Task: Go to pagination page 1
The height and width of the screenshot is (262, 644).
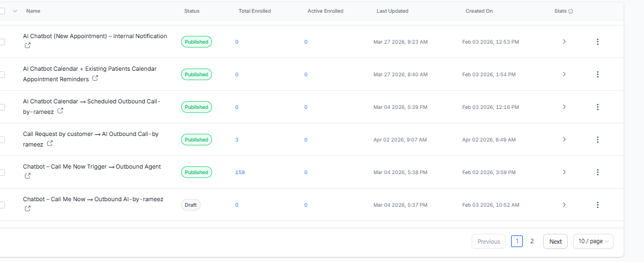Action: [517, 242]
